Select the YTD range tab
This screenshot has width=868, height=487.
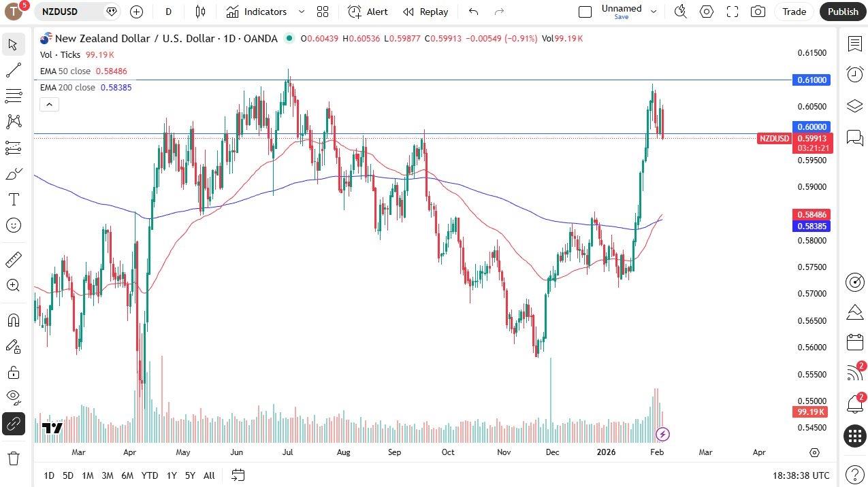coord(150,475)
